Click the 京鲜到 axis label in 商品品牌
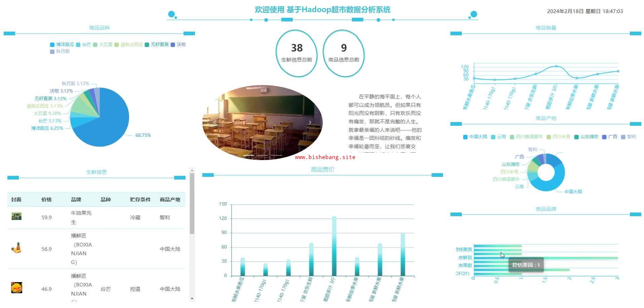 click(465, 258)
